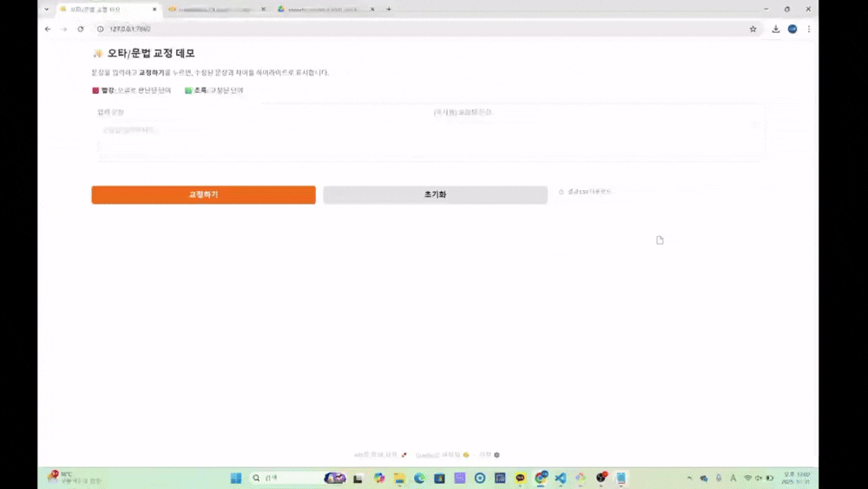Click the site info icon in address bar

[x=100, y=29]
